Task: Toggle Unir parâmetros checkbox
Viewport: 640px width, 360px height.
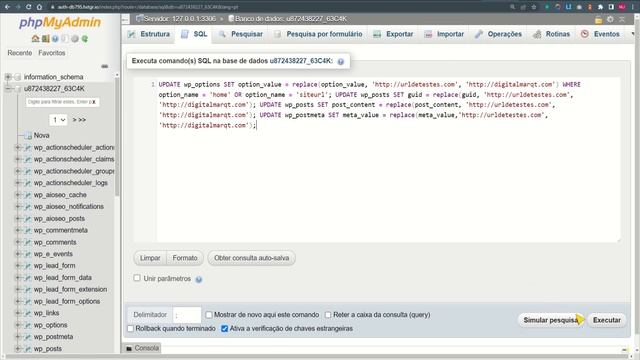Action: click(137, 278)
